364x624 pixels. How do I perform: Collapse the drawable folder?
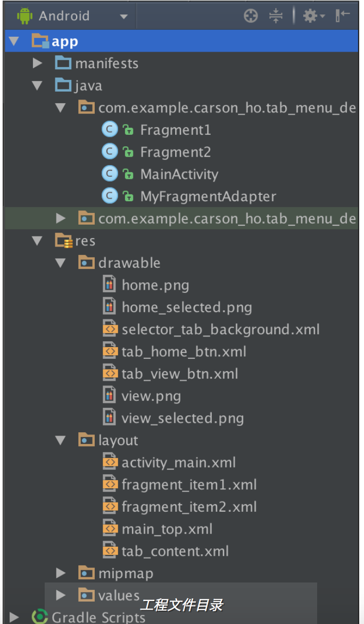click(x=61, y=262)
